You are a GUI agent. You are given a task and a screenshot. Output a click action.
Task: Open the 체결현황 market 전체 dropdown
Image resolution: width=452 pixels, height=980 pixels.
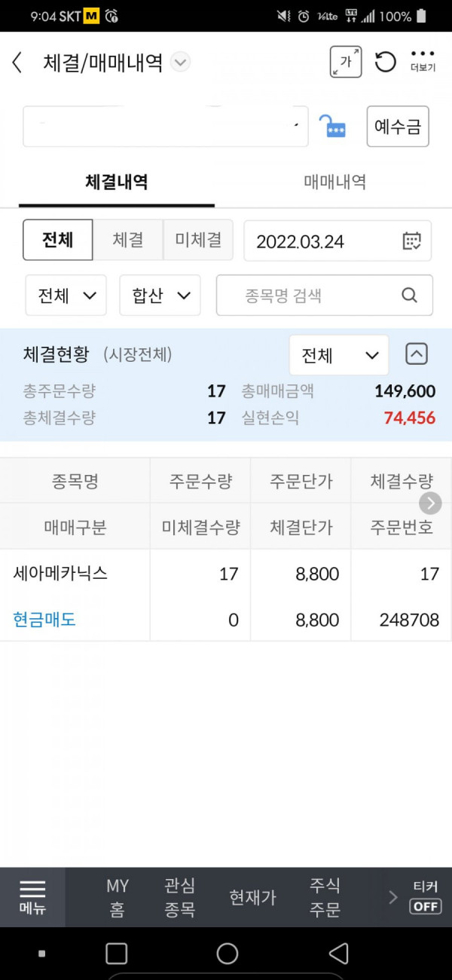click(x=339, y=355)
